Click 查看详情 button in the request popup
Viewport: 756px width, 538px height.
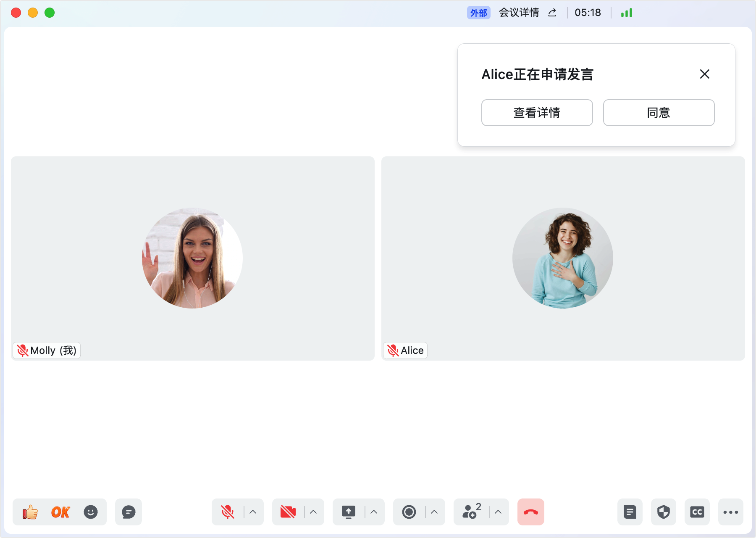tap(537, 113)
